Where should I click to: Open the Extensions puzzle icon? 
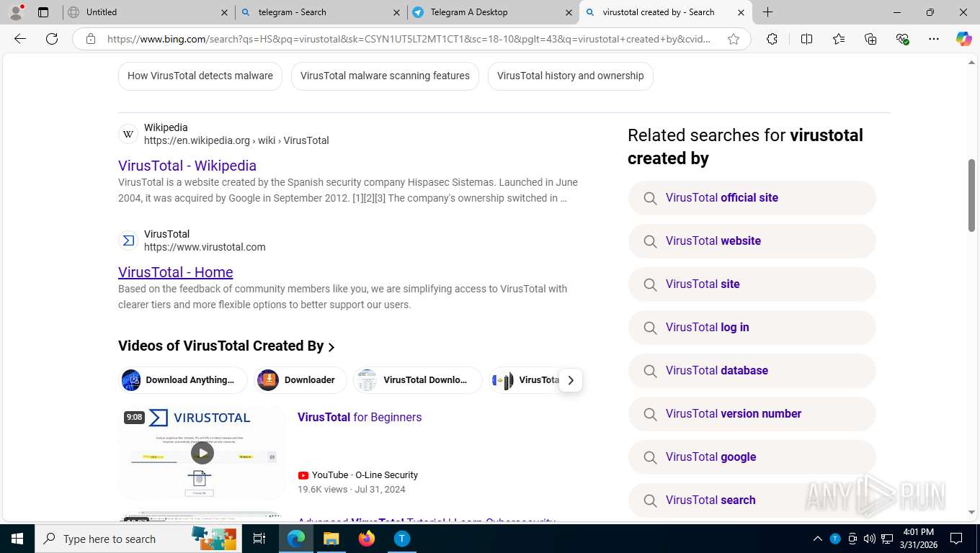pos(772,39)
